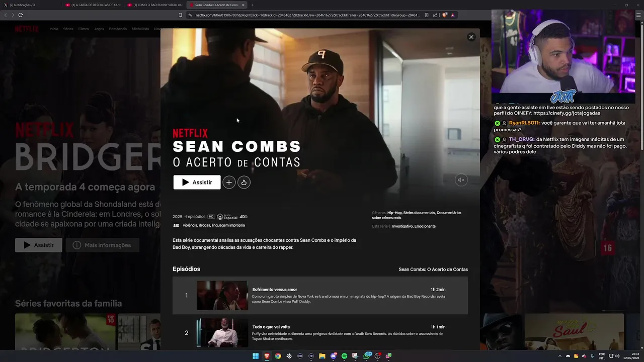Open Minha lista in Netflix top navigation
This screenshot has height=362, width=644.
(x=140, y=29)
